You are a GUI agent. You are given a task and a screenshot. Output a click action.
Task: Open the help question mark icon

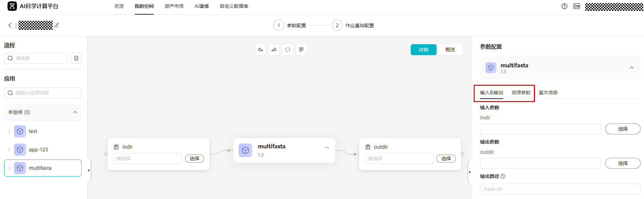coord(564,6)
